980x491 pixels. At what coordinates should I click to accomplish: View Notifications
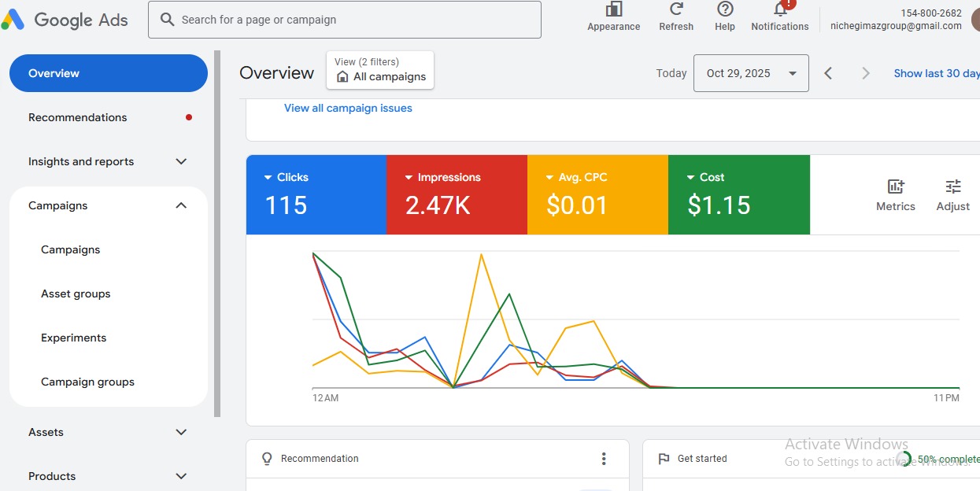click(x=778, y=17)
